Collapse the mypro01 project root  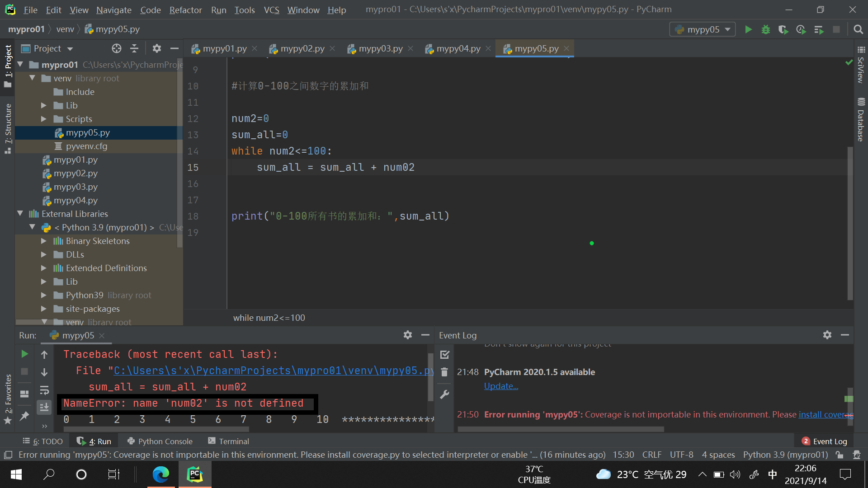pyautogui.click(x=20, y=65)
